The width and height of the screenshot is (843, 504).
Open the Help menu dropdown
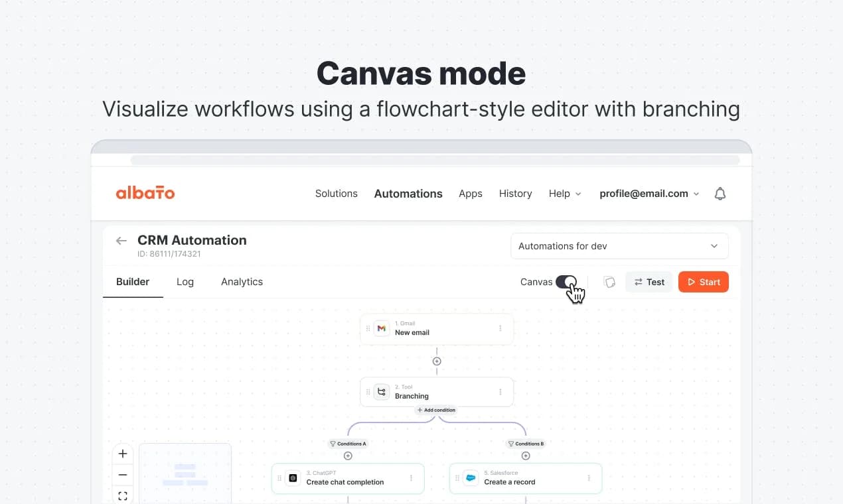[565, 194]
